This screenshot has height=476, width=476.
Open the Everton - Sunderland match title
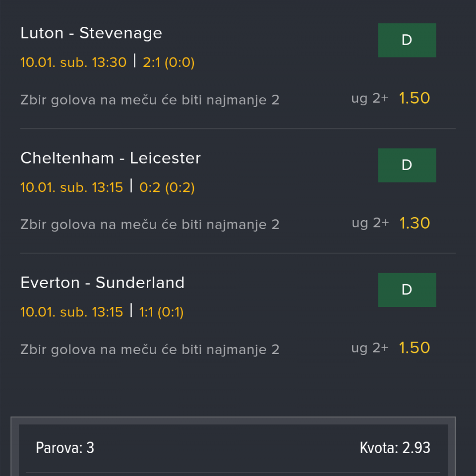coord(103,283)
